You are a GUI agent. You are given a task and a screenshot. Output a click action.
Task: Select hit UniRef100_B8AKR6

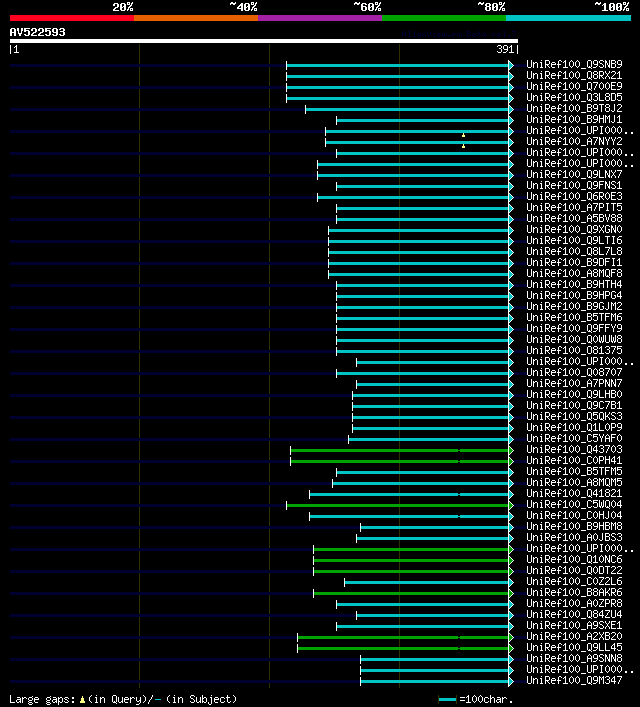coord(574,592)
